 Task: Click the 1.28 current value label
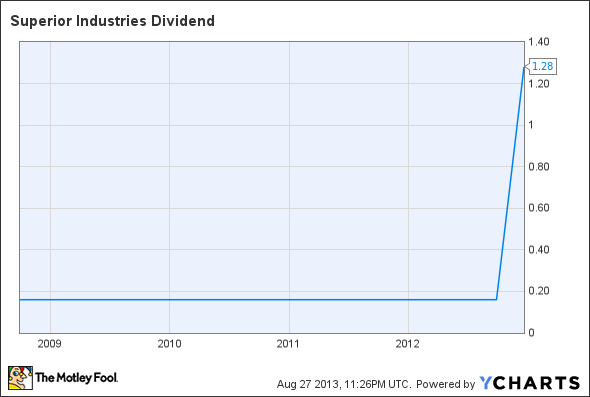[543, 67]
